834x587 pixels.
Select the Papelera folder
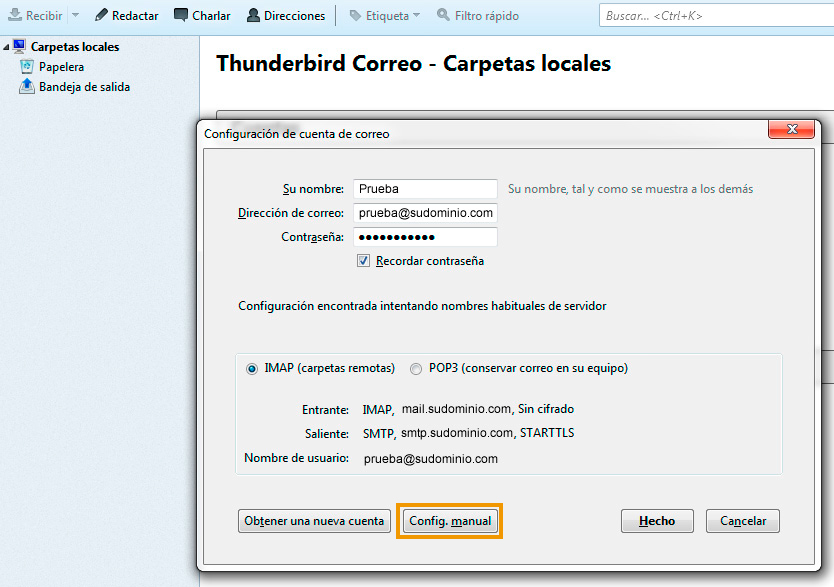[x=61, y=67]
